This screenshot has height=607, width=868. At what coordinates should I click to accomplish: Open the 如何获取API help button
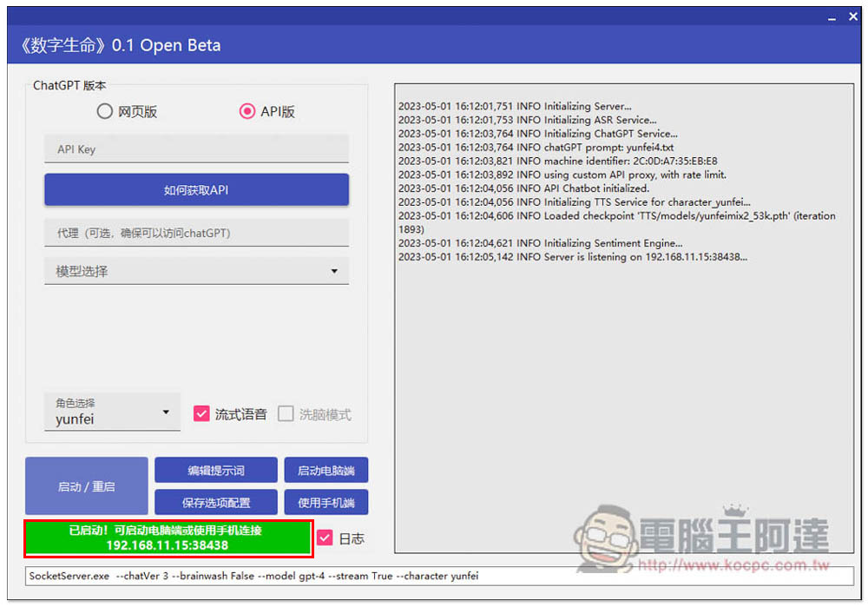(196, 190)
